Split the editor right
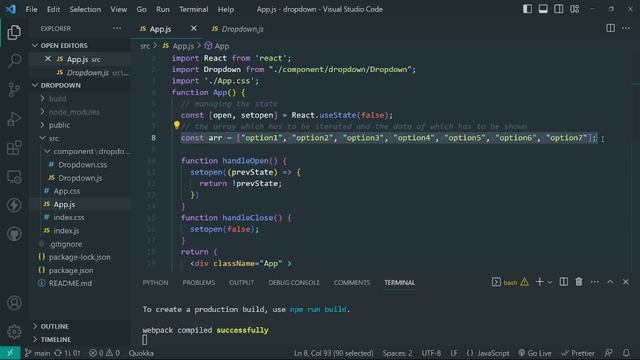The image size is (640, 360). (x=610, y=28)
